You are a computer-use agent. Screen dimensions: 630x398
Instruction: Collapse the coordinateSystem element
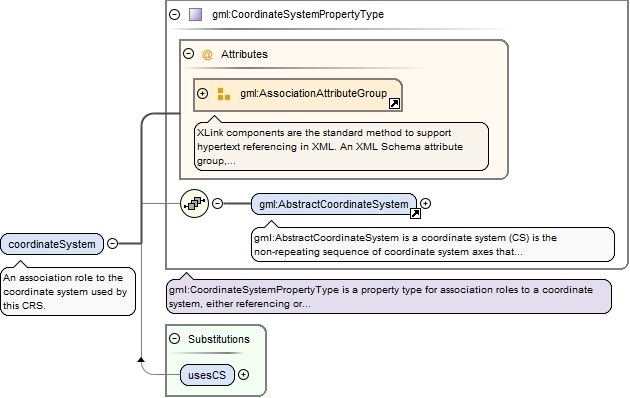tap(113, 243)
